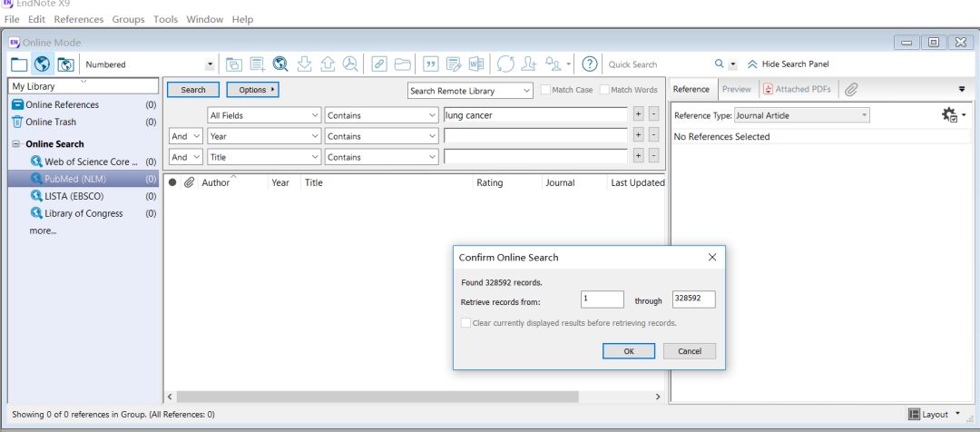Click Open Link toolbar icon

(378, 64)
